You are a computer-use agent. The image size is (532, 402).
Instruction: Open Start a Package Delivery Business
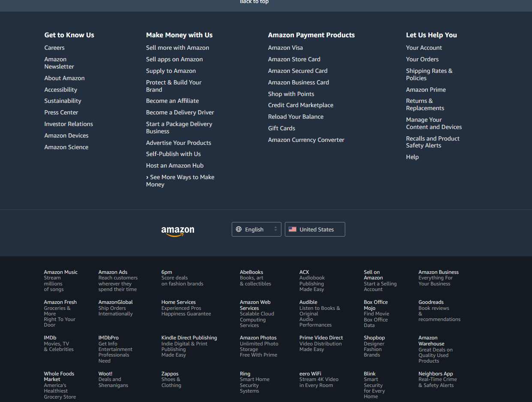coord(179,128)
